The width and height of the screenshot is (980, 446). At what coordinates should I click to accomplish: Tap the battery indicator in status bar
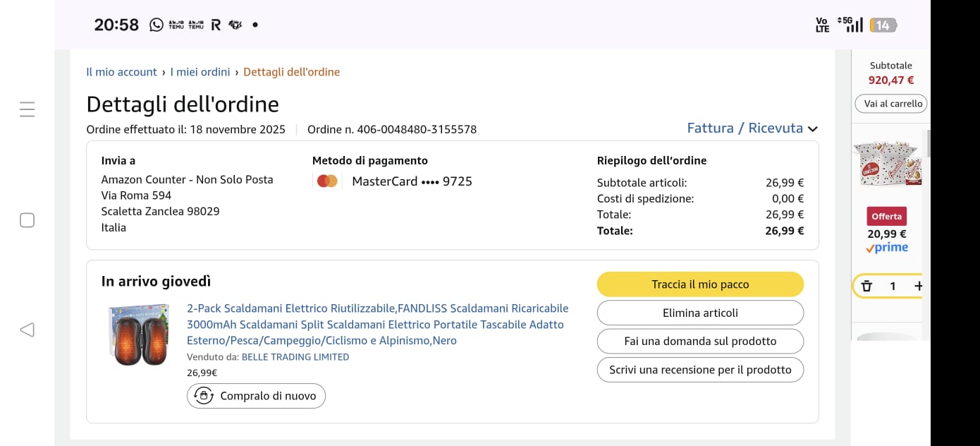(883, 25)
